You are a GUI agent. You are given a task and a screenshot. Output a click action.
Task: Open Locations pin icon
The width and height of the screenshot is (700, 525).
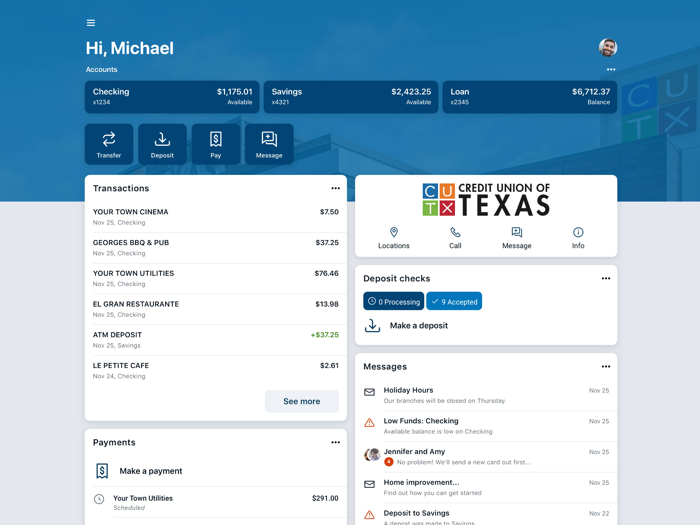pos(394,233)
